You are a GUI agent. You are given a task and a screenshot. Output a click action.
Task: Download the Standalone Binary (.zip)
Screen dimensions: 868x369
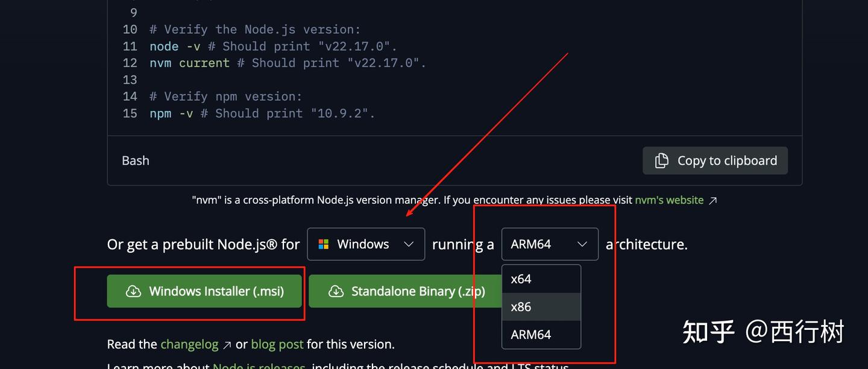(x=406, y=291)
